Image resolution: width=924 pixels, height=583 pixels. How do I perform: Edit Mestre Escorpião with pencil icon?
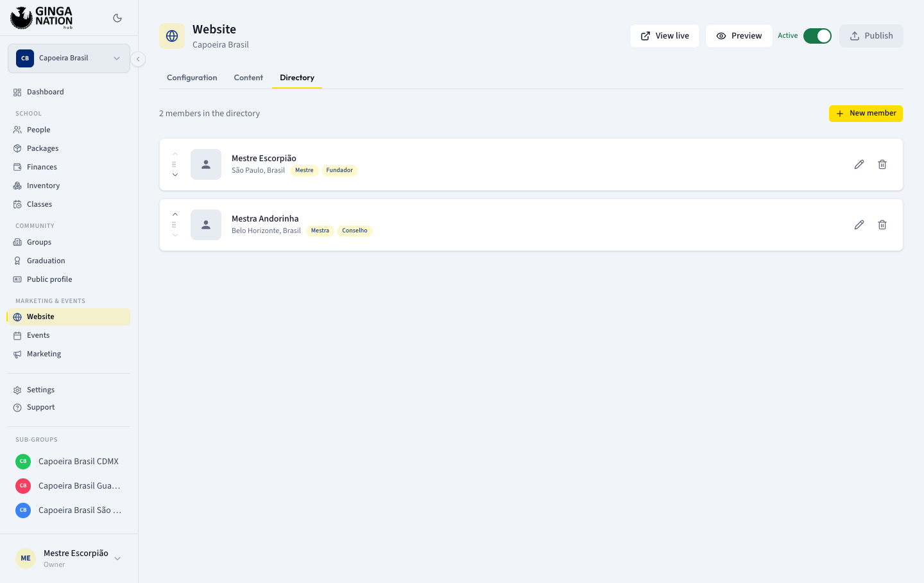click(x=859, y=164)
